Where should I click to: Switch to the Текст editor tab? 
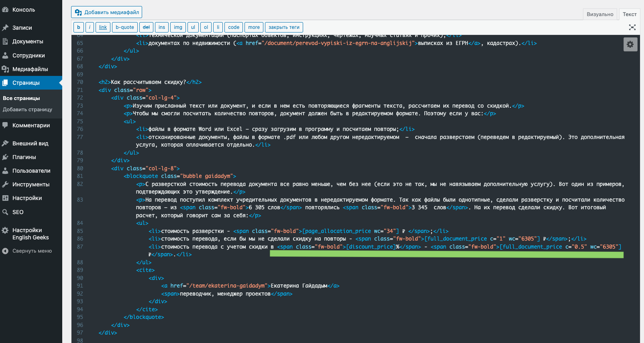(630, 14)
